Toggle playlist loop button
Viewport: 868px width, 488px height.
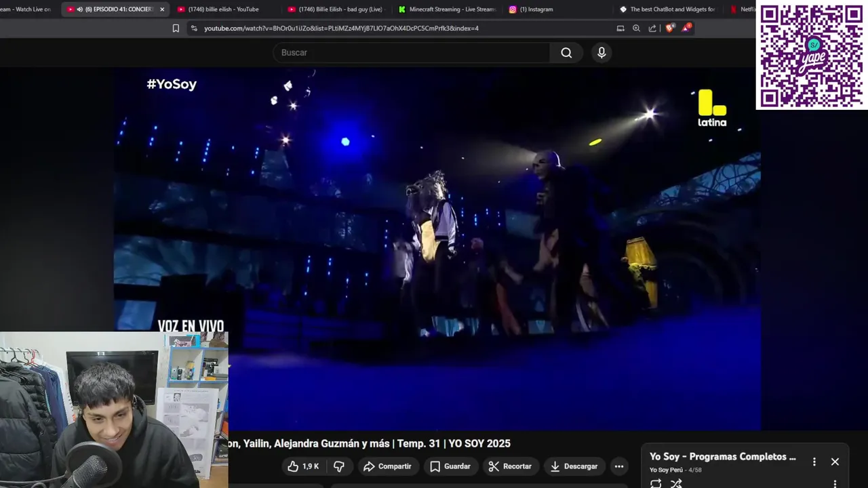[x=656, y=483]
